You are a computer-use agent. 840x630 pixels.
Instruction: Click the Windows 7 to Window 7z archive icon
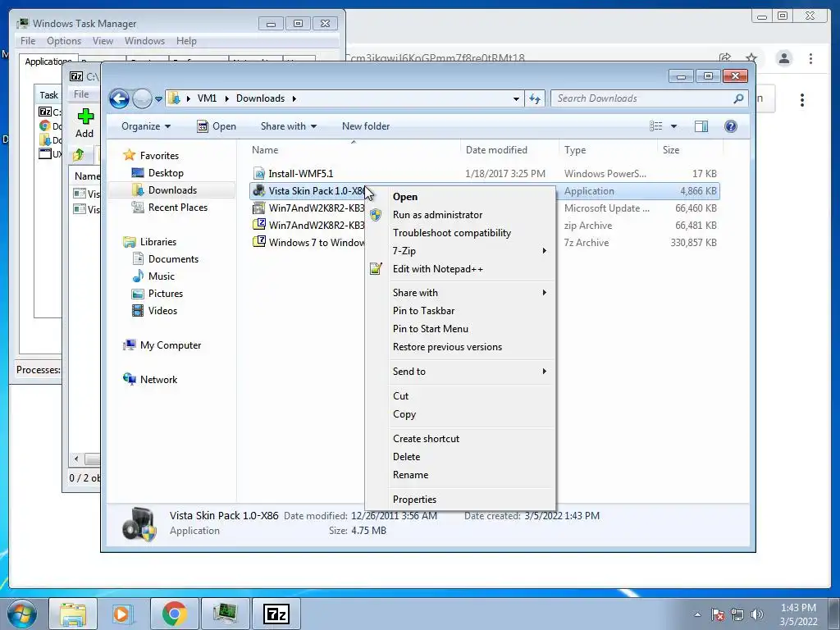point(259,242)
